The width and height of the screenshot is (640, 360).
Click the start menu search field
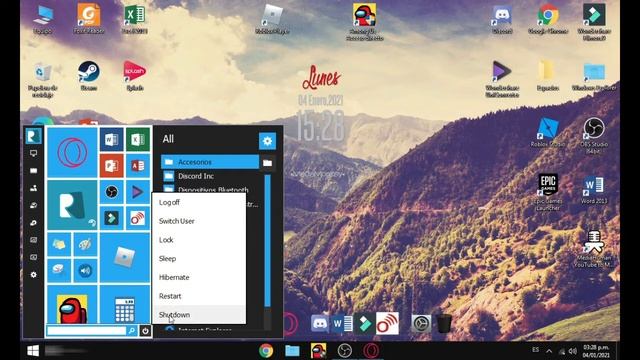pyautogui.click(x=87, y=331)
